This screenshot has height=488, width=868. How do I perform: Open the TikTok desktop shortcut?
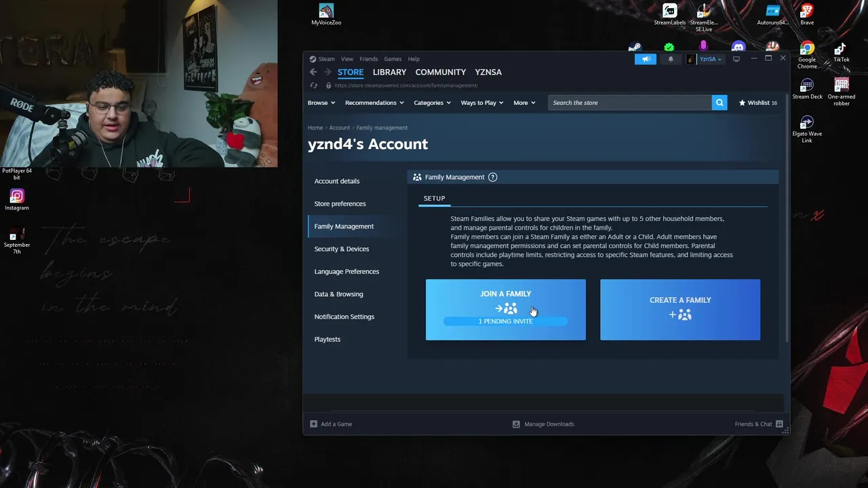point(841,53)
